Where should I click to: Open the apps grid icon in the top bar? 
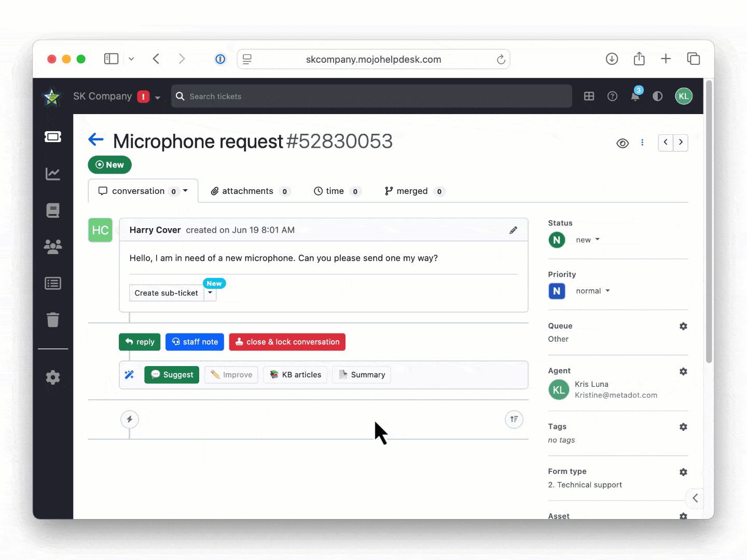(x=589, y=96)
